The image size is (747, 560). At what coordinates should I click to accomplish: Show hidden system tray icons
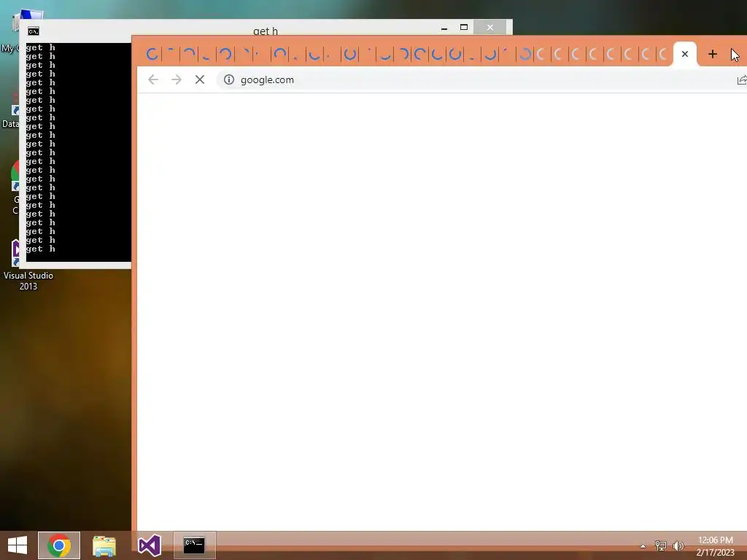[x=643, y=546]
